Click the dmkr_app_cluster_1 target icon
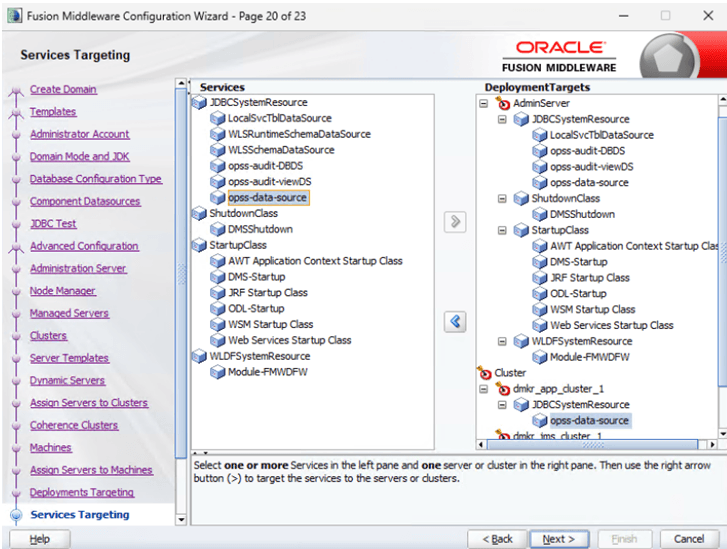Image resolution: width=727 pixels, height=549 pixels. point(502,389)
